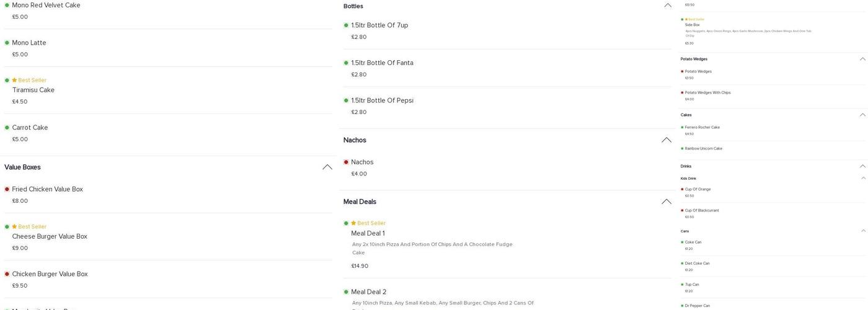
Task: Click the red dot beside Chicken Burger Value Box
Action: (7, 274)
